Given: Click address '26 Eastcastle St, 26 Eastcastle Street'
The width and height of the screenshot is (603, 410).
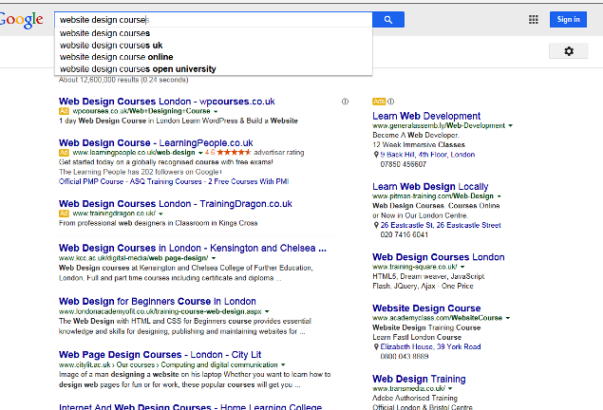Looking at the screenshot, I should pos(441,225).
